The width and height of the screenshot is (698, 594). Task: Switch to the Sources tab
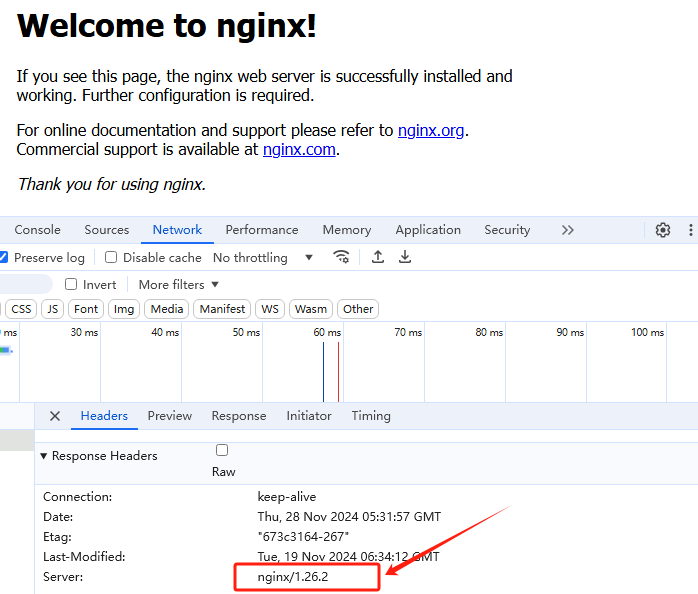[107, 230]
